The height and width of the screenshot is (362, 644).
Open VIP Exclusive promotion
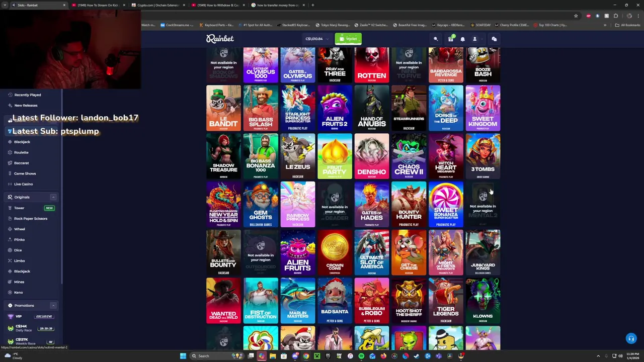(30, 316)
